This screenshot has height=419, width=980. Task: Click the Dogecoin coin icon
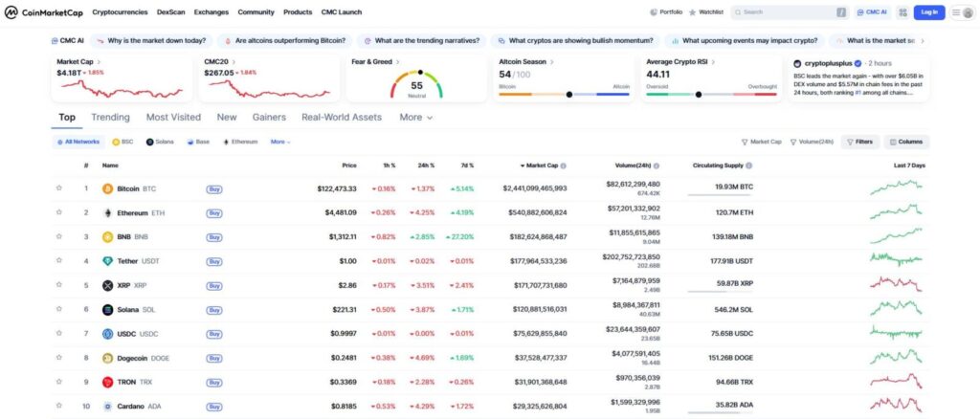pos(107,359)
